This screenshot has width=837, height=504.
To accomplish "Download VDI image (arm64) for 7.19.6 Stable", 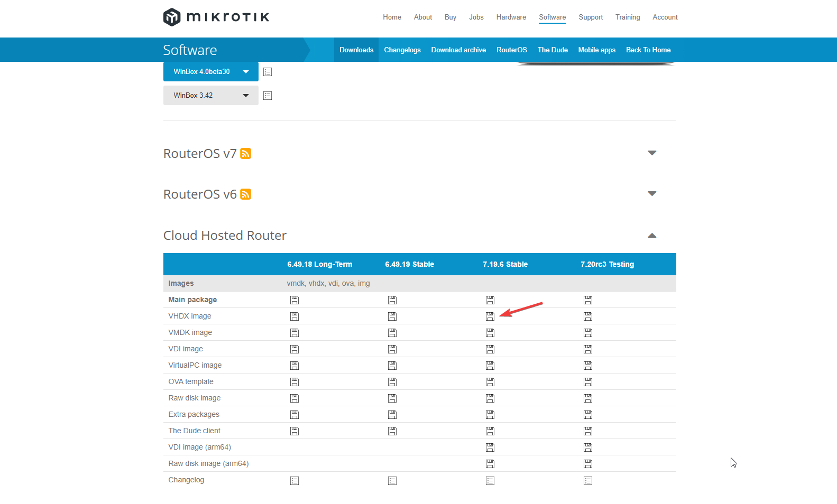I will click(490, 447).
